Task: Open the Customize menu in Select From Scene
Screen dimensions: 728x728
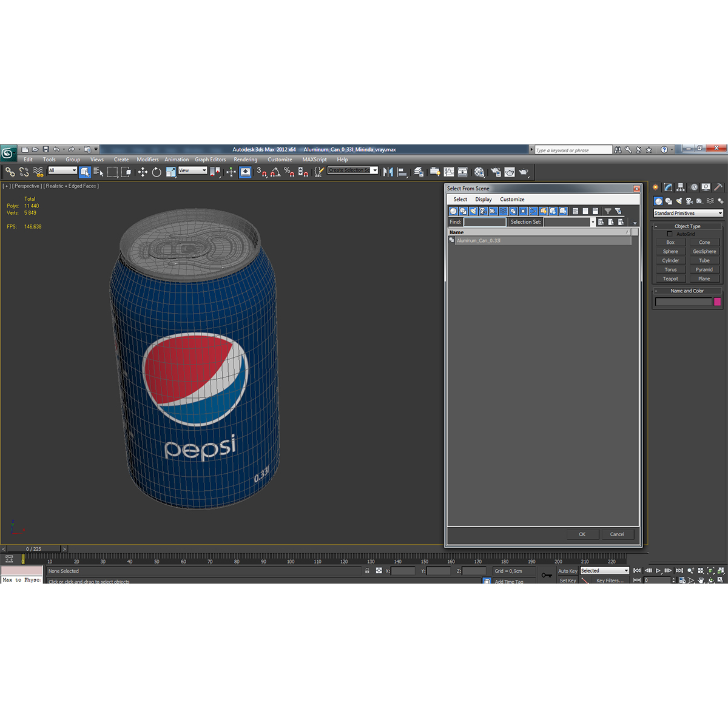Action: (512, 199)
